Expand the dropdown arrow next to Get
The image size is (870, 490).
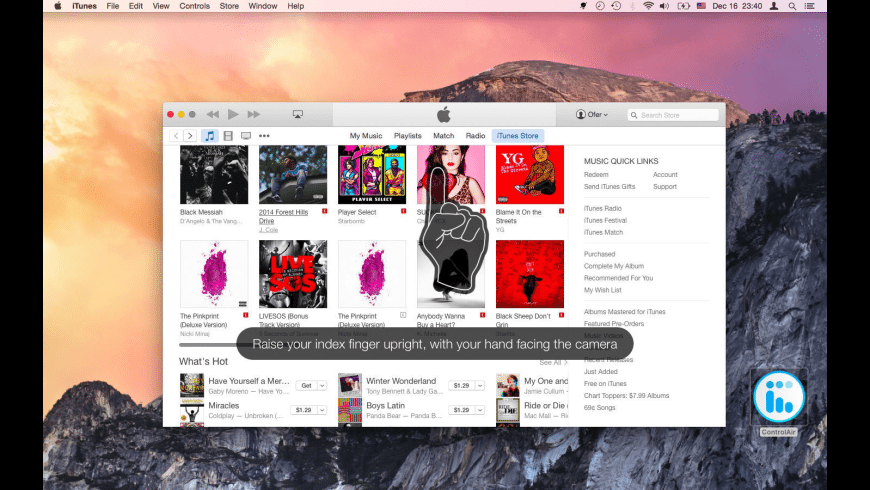click(322, 385)
